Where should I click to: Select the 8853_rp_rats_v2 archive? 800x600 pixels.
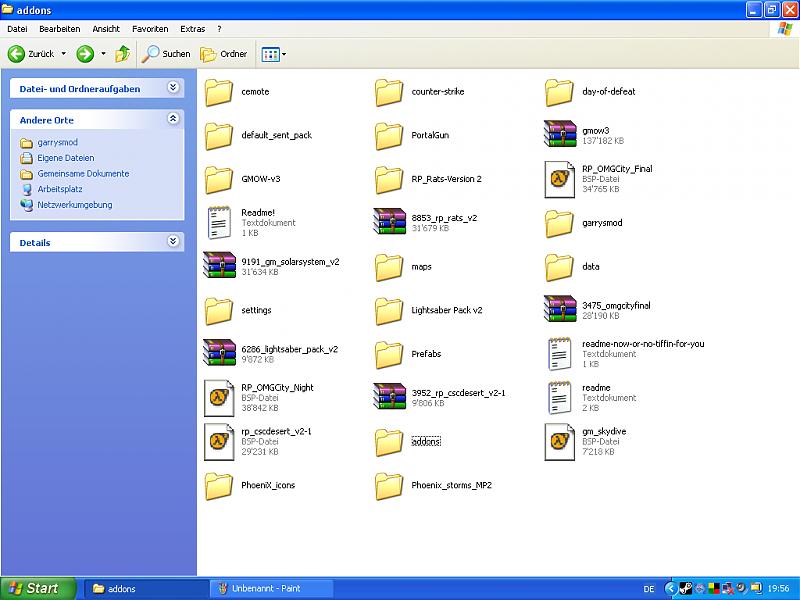[x=389, y=222]
